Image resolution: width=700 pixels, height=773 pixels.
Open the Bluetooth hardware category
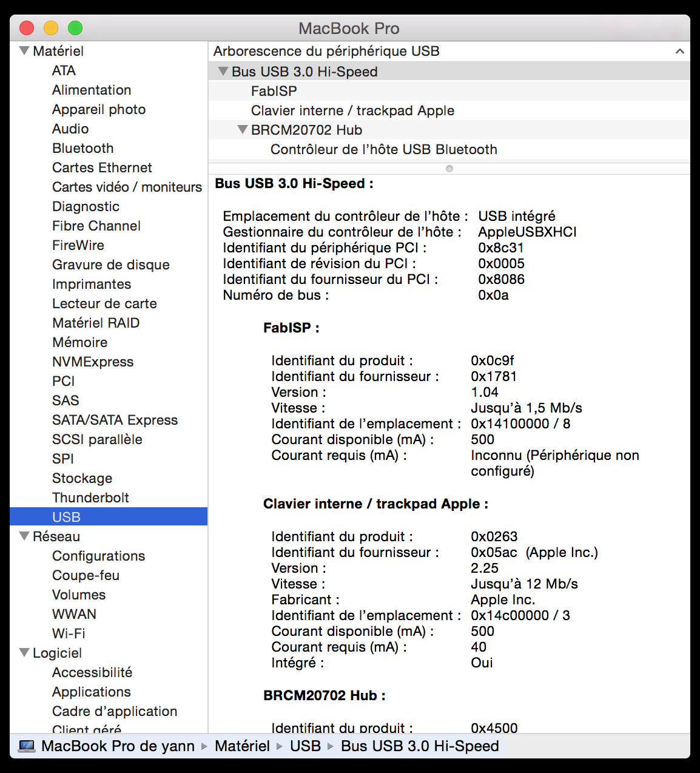[x=83, y=148]
